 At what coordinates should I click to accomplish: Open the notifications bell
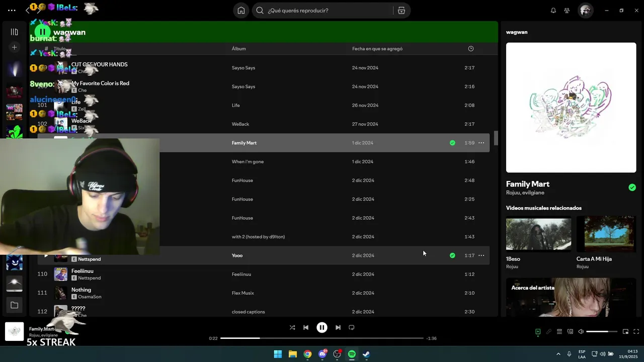[x=553, y=11]
